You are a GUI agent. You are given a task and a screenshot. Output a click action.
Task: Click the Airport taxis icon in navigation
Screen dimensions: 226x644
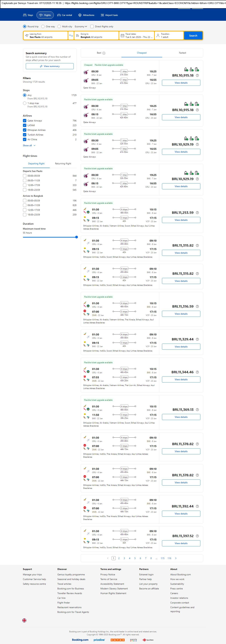point(102,15)
